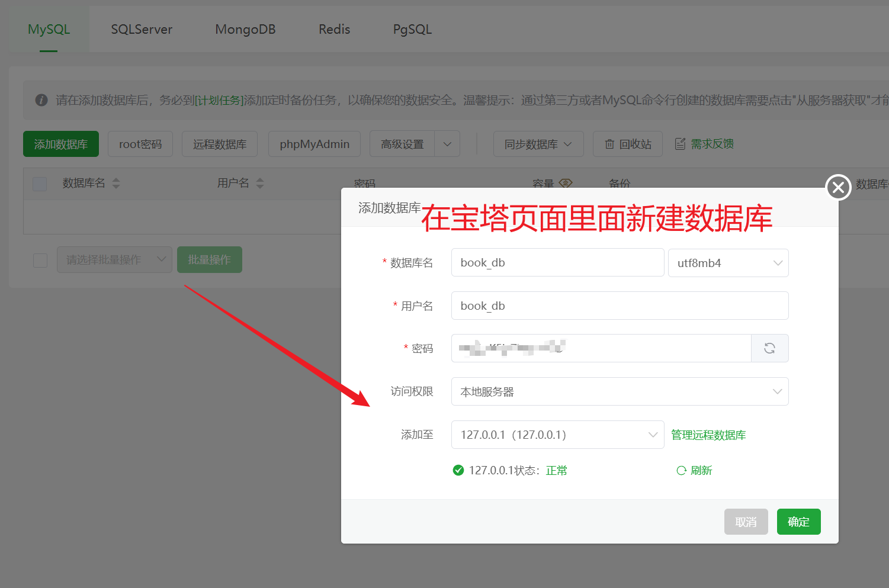
Task: Click the green add database button
Action: pos(61,144)
